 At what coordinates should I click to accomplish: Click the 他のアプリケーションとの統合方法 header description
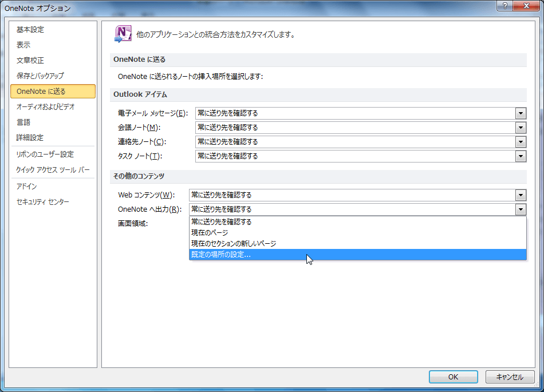click(x=215, y=35)
